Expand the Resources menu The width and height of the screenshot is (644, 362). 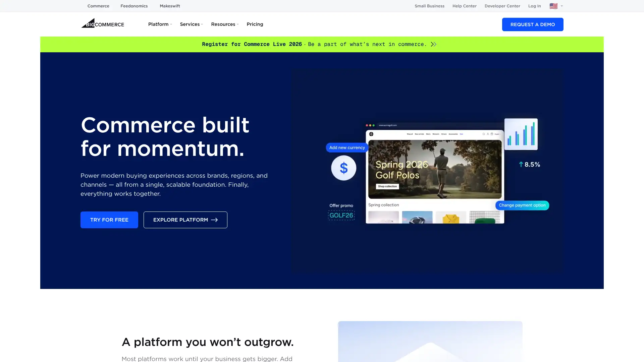225,24
